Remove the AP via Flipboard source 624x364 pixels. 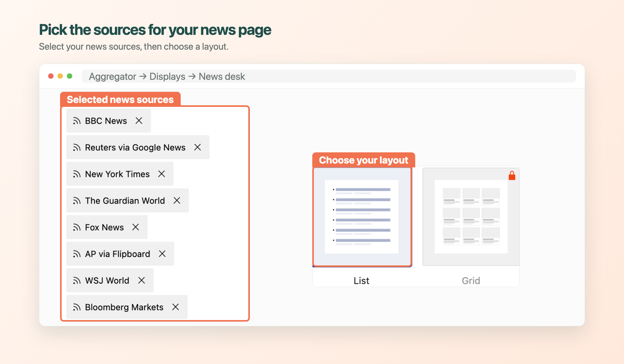[x=162, y=254]
